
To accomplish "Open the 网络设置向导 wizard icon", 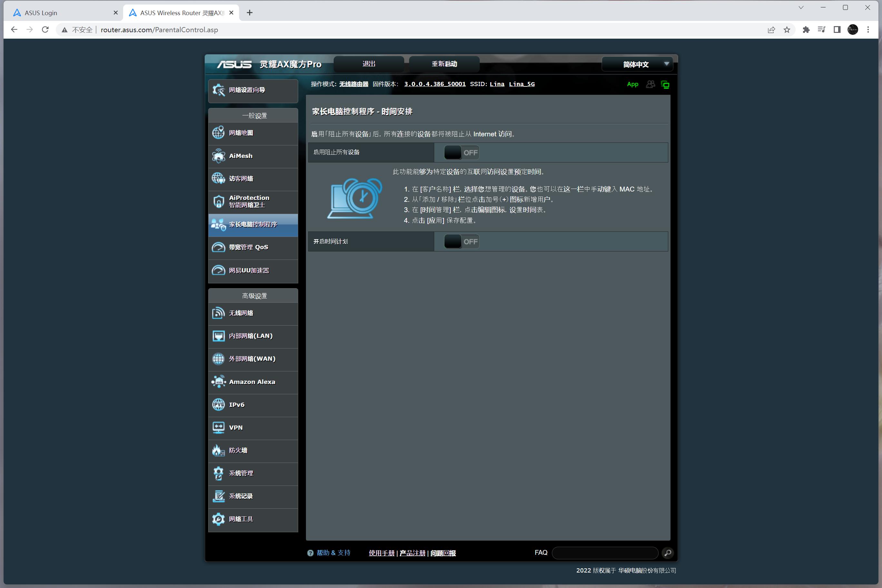I will (218, 90).
